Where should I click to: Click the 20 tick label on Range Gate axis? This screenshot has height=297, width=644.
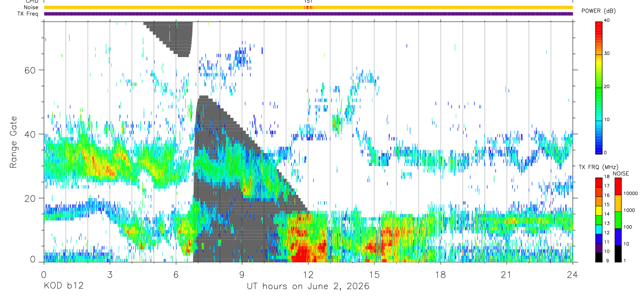pyautogui.click(x=30, y=198)
